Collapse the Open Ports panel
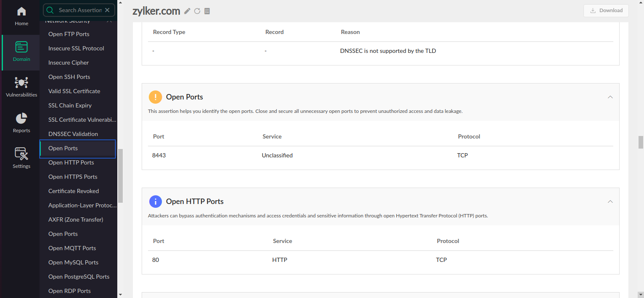This screenshot has height=298, width=644. pos(610,97)
